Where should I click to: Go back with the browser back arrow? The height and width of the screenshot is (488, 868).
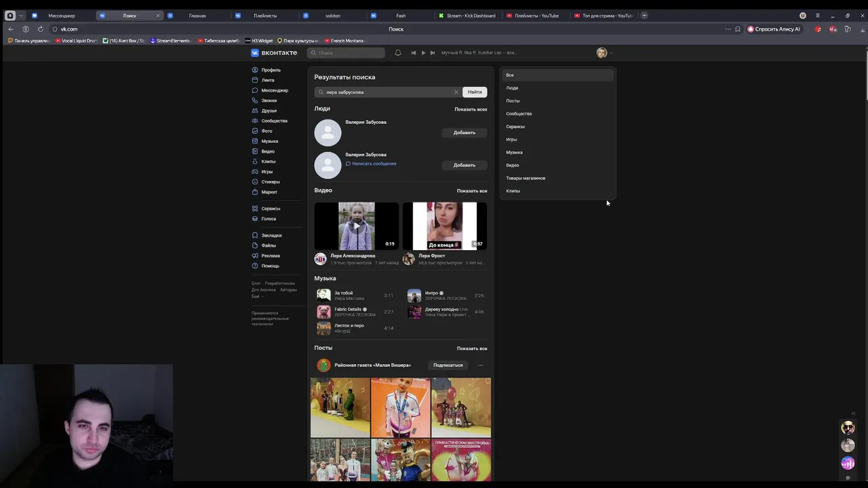(x=11, y=29)
